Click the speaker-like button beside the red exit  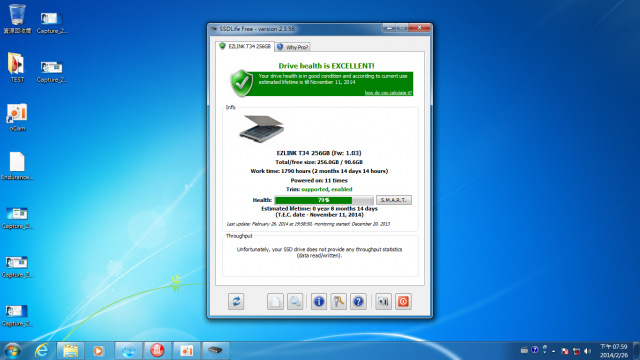(383, 302)
